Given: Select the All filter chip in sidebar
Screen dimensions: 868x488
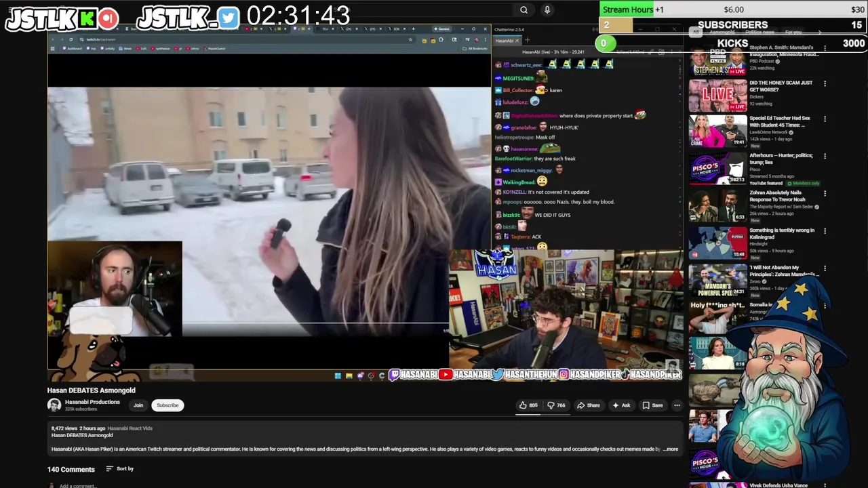Looking at the screenshot, I should point(695,32).
